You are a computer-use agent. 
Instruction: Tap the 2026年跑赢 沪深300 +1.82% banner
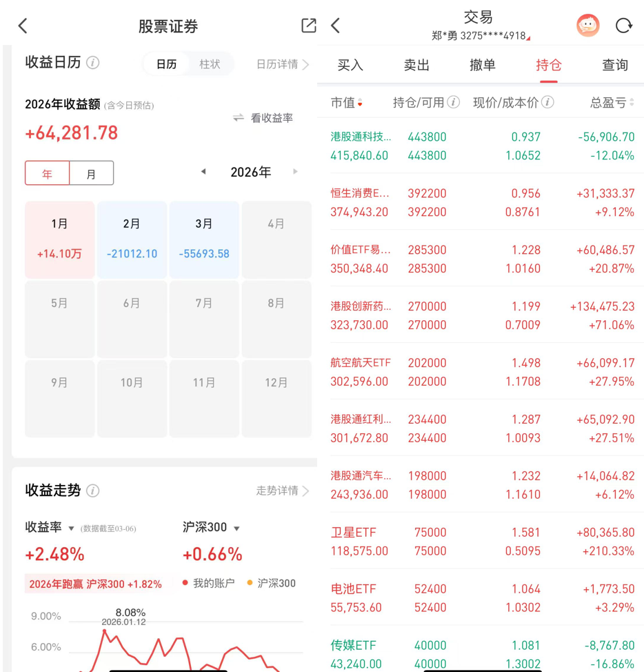point(95,584)
